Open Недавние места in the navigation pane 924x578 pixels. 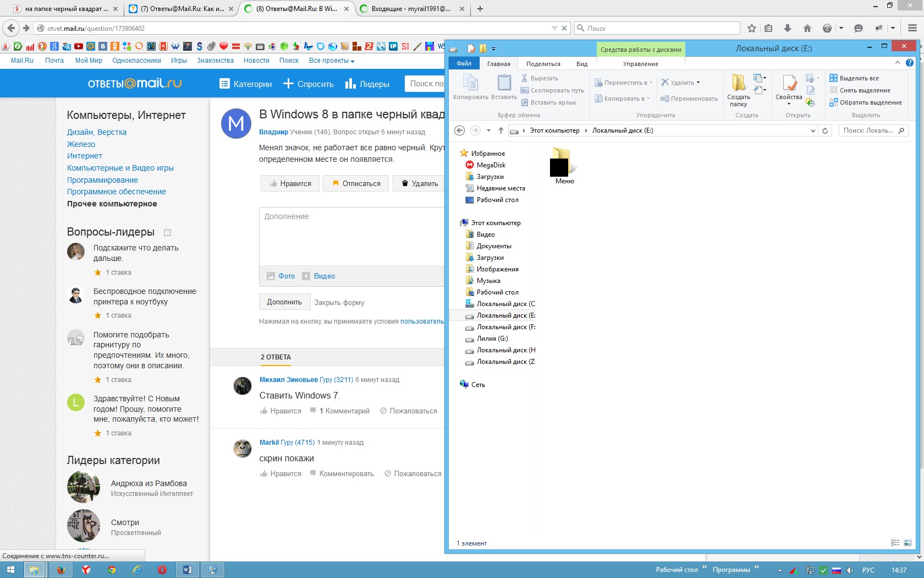(495, 188)
